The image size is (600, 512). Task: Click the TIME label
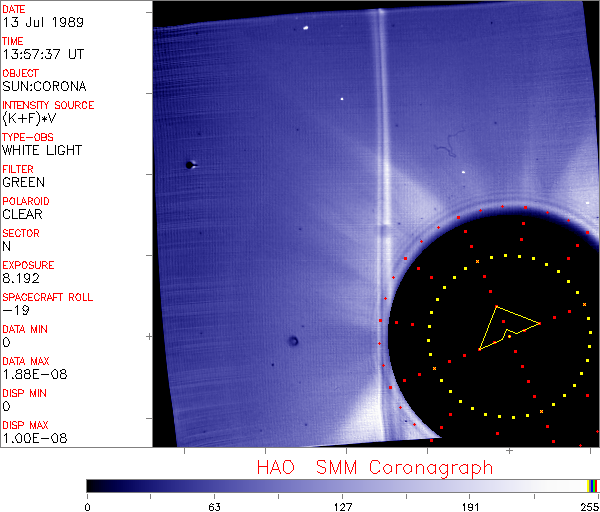[x=13, y=41]
